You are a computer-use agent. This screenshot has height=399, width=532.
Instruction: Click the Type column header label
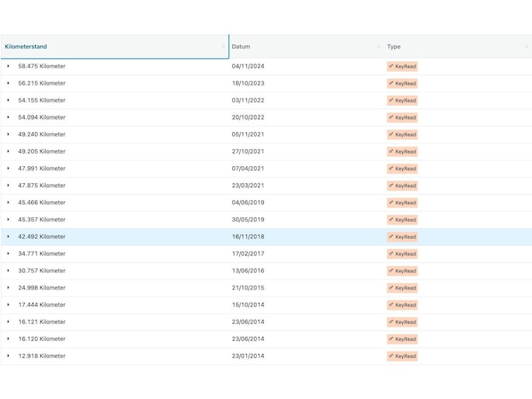coord(394,47)
